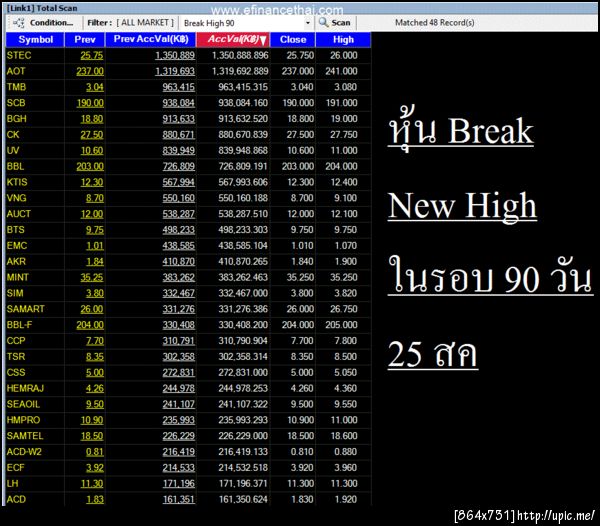Viewport: 600px width, 526px height.
Task: Click the Scan magnifier icon
Action: (323, 23)
